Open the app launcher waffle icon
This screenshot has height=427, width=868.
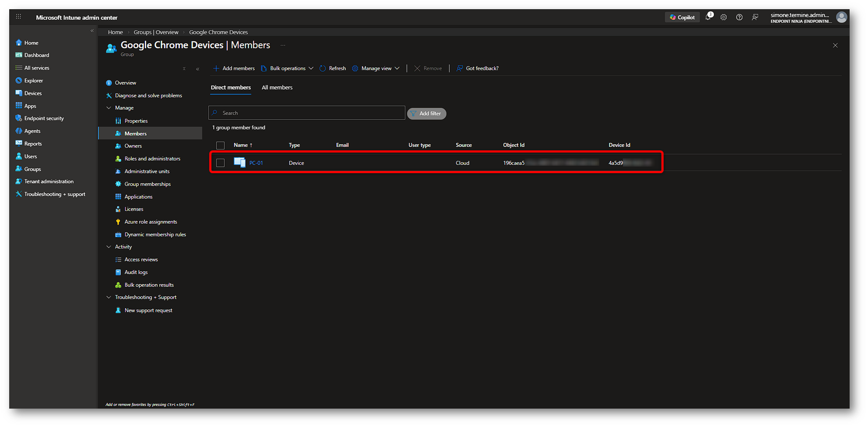tap(18, 17)
